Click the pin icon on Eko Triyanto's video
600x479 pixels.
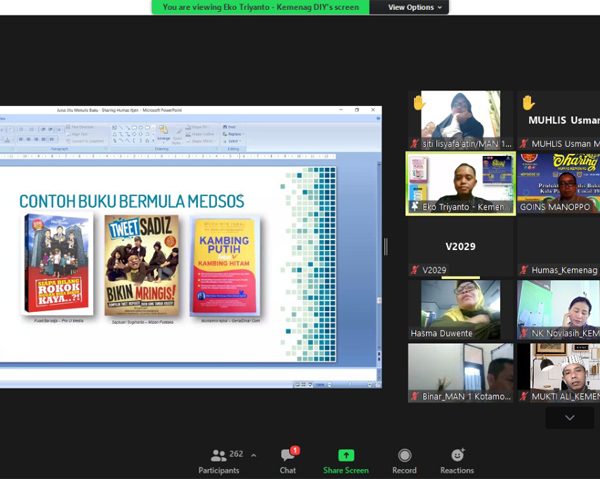click(x=415, y=207)
